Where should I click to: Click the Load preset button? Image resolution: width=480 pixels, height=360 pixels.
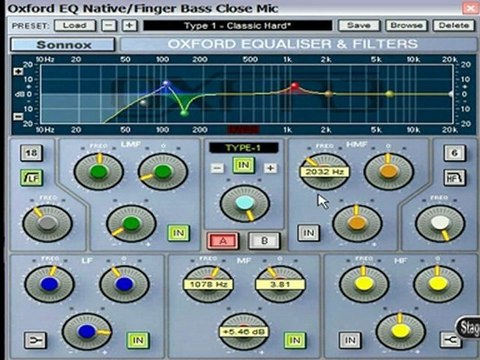[75, 26]
